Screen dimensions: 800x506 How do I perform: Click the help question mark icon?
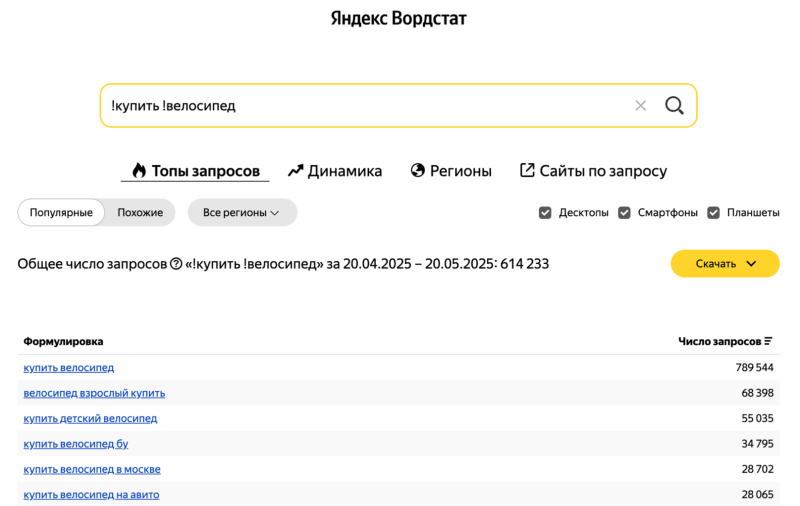[176, 264]
